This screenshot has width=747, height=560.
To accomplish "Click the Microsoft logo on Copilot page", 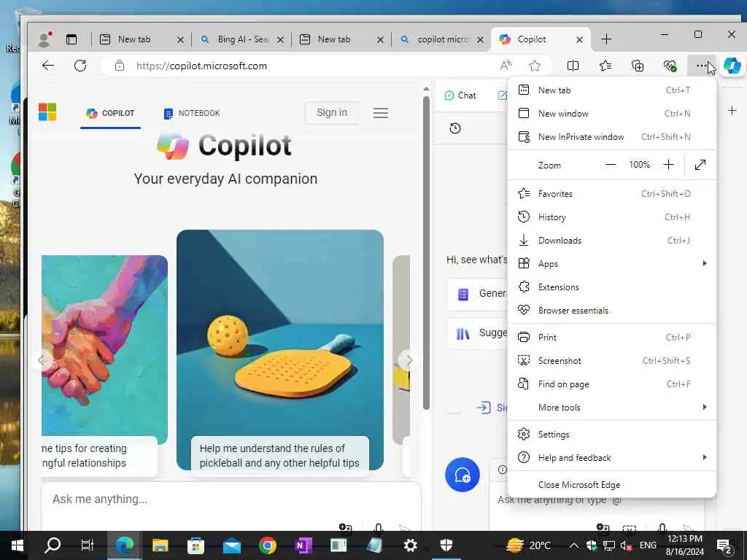I will pos(47,112).
